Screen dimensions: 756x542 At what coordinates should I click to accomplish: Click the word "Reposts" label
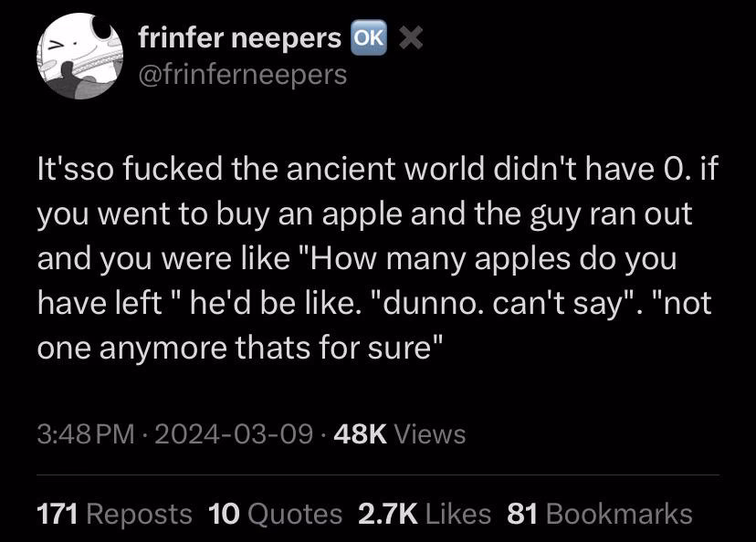pyautogui.click(x=140, y=514)
